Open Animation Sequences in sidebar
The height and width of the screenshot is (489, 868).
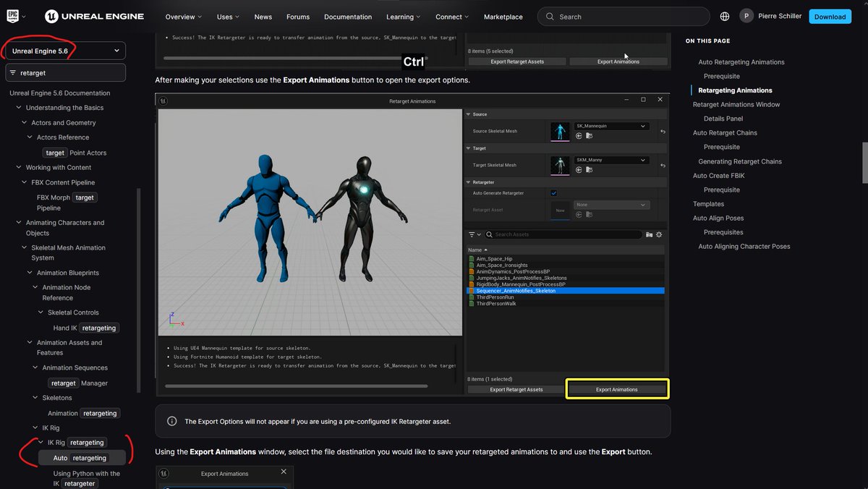[75, 367]
